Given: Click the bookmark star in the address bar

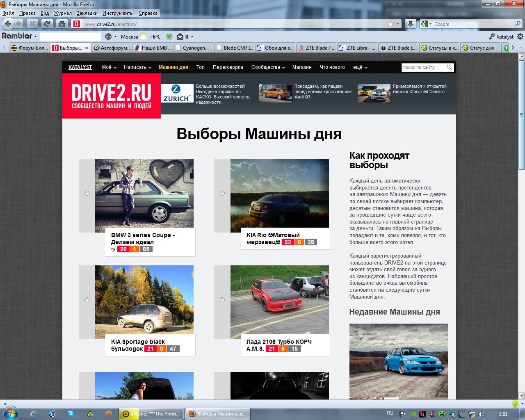Looking at the screenshot, I should (x=390, y=24).
